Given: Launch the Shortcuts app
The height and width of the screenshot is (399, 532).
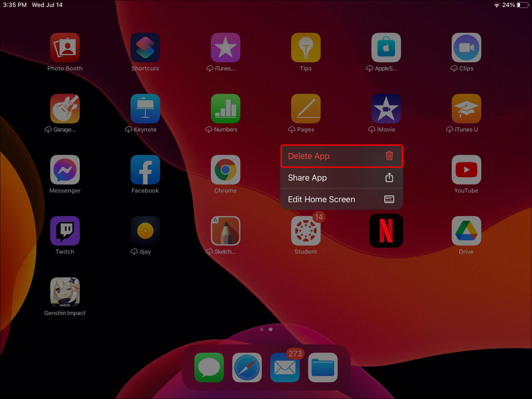Looking at the screenshot, I should (x=145, y=47).
